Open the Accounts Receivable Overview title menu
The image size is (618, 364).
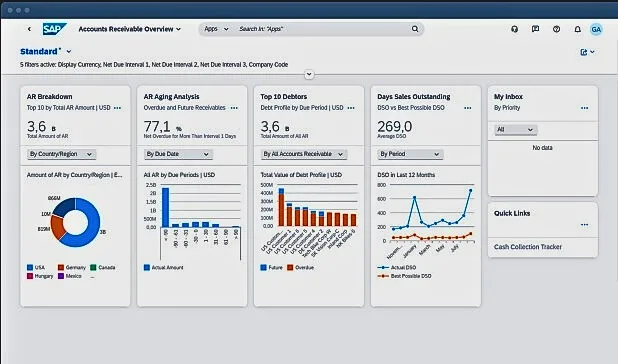click(x=130, y=29)
